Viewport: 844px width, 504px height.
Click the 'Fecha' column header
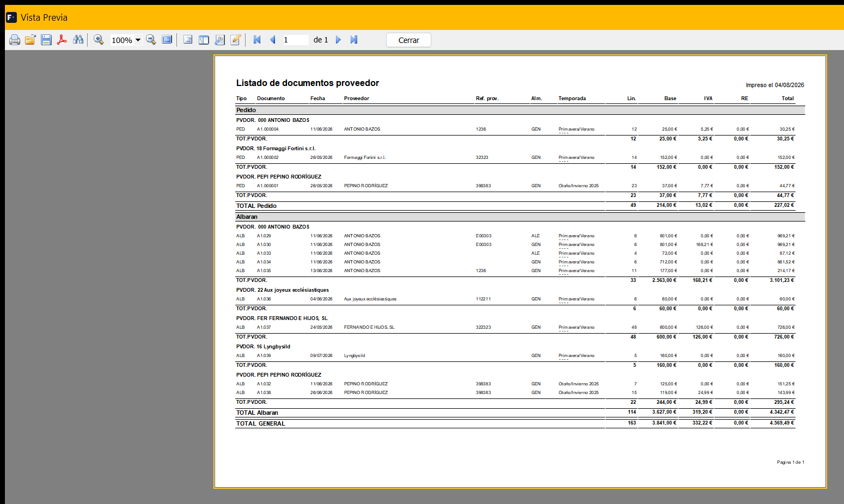(318, 99)
